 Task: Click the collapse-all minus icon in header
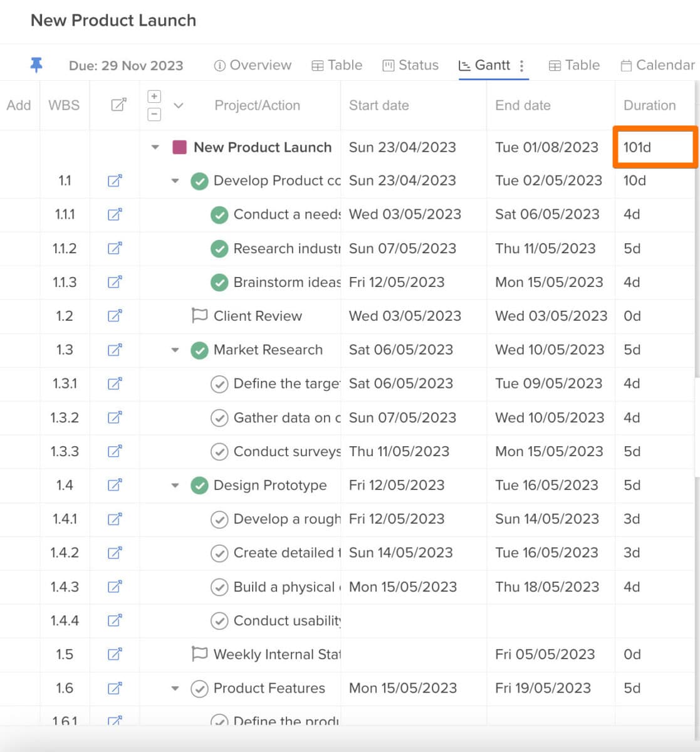[x=154, y=114]
